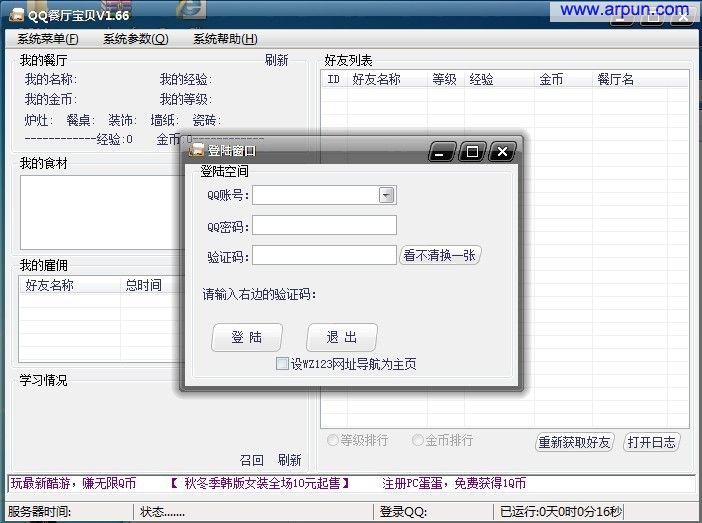
Task: Click the 餐桌 label
Action: click(x=81, y=120)
